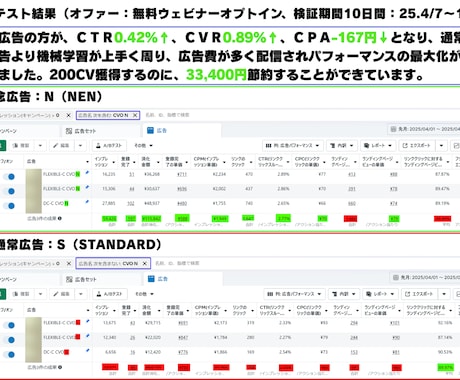Expand arrow beside エクスポート in STANDARD panel
This screenshot has height=380, width=460.
coord(444,294)
